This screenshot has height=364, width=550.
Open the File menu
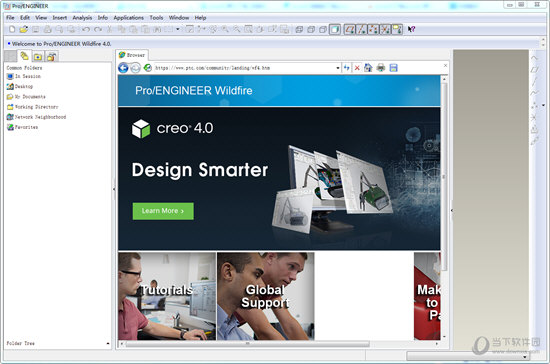tap(10, 18)
